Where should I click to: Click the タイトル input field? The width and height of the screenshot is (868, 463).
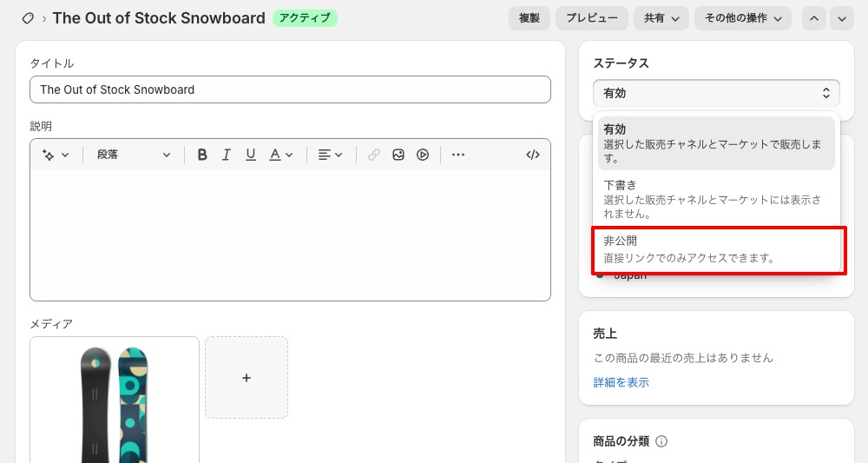(x=290, y=89)
